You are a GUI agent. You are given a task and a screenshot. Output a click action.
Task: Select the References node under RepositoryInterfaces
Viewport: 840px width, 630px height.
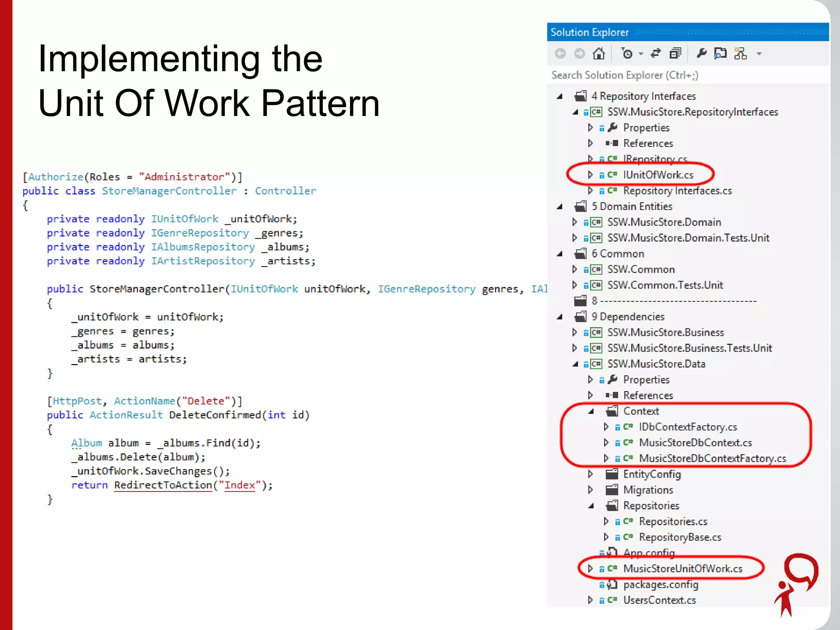pos(648,144)
